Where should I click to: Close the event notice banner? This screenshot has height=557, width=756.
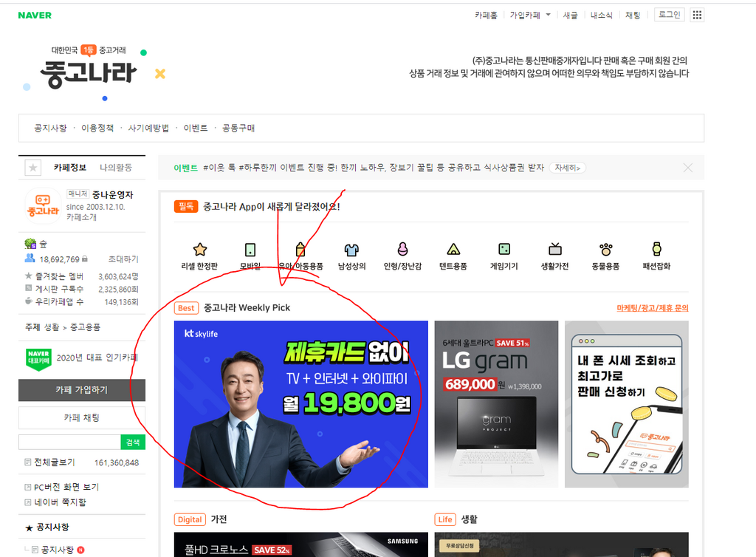click(x=688, y=168)
